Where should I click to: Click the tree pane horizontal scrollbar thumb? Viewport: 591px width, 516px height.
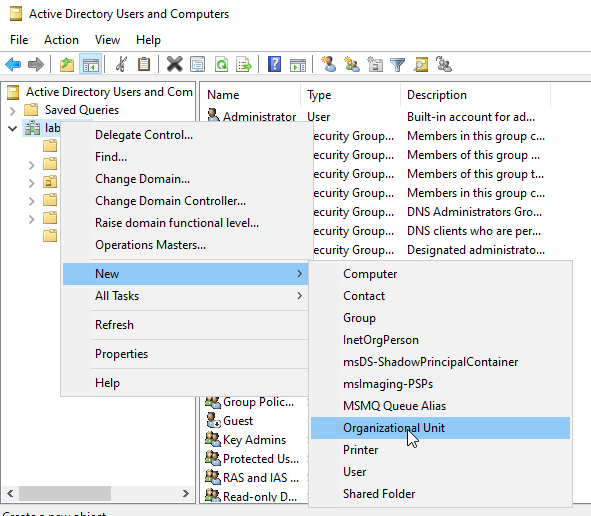[65, 493]
